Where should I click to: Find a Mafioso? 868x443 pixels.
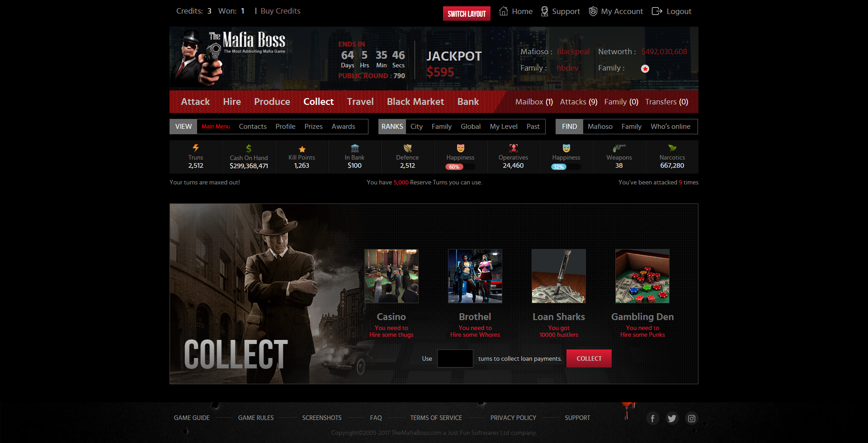(600, 127)
